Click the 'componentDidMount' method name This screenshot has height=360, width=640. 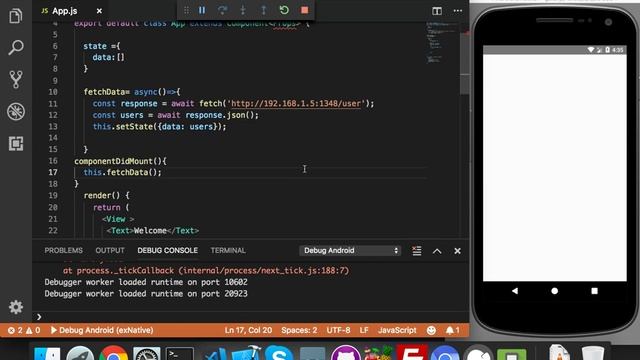pyautogui.click(x=113, y=161)
